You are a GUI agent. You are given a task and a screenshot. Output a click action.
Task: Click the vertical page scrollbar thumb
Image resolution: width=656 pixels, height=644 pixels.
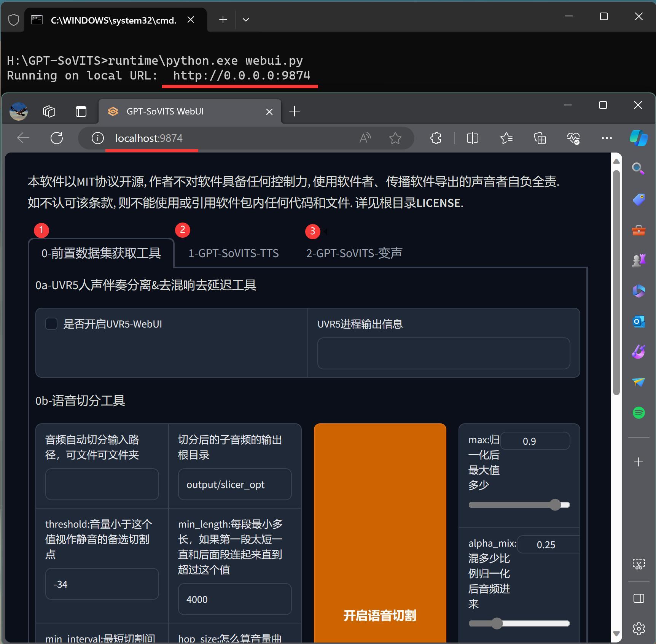pos(616,283)
